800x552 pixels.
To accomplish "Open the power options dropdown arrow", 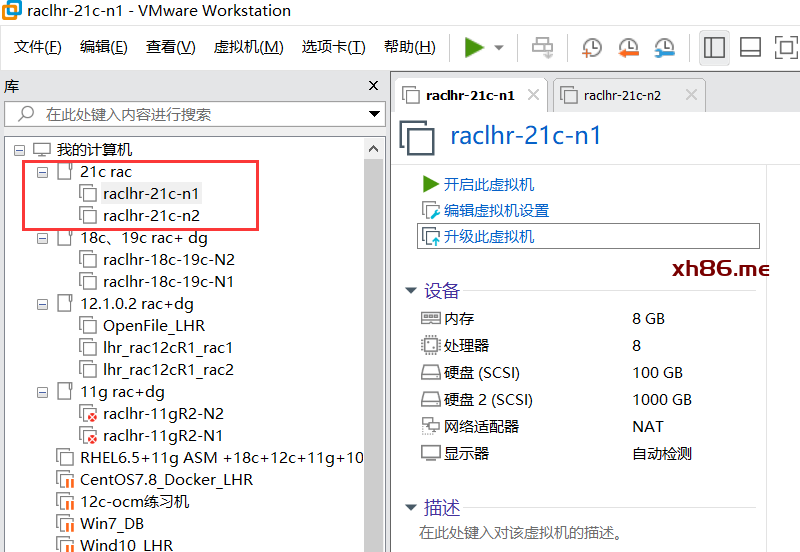I will click(499, 48).
